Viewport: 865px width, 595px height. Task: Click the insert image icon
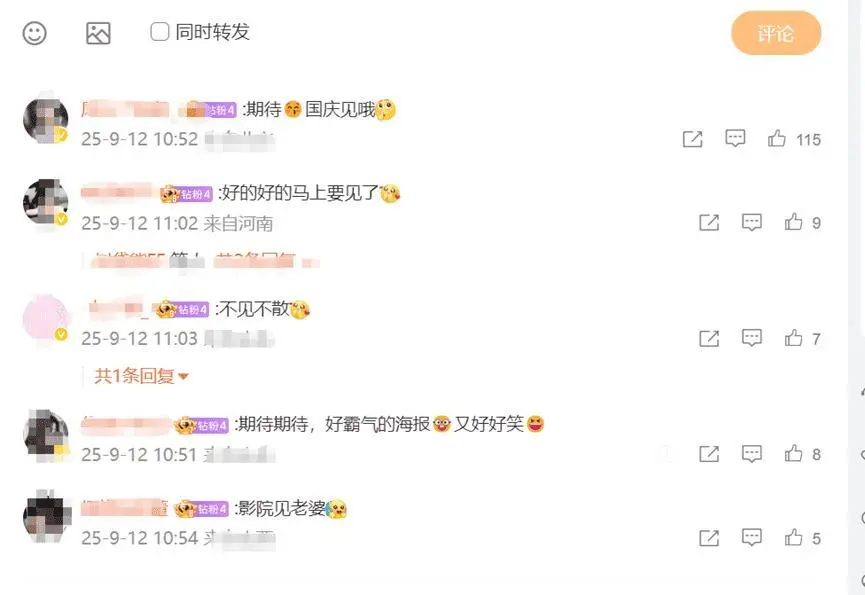point(98,33)
